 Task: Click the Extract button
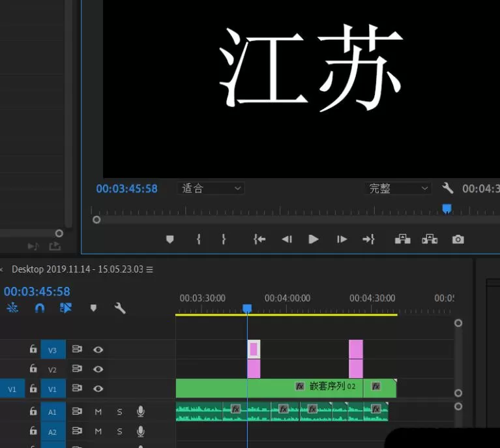pyautogui.click(x=430, y=239)
